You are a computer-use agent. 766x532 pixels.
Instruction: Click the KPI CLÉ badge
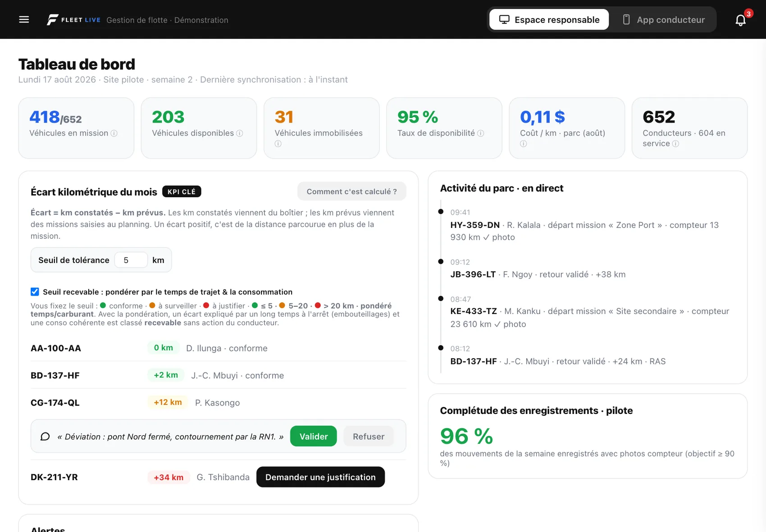pos(182,191)
